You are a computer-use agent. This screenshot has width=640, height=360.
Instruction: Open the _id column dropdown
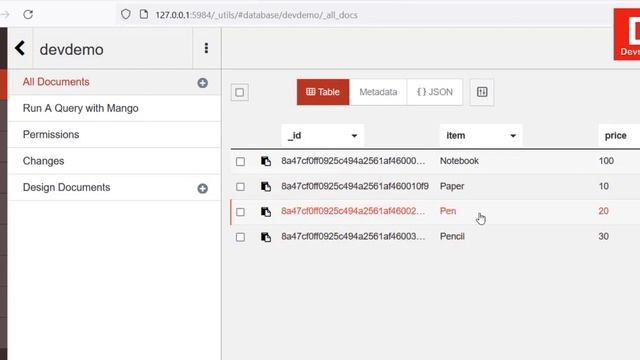pos(322,136)
